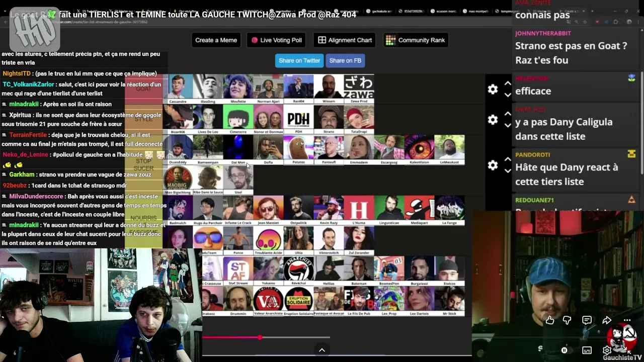Viewport: 644px width, 362px height.
Task: Pick the Moufette photo tile
Action: (238, 89)
